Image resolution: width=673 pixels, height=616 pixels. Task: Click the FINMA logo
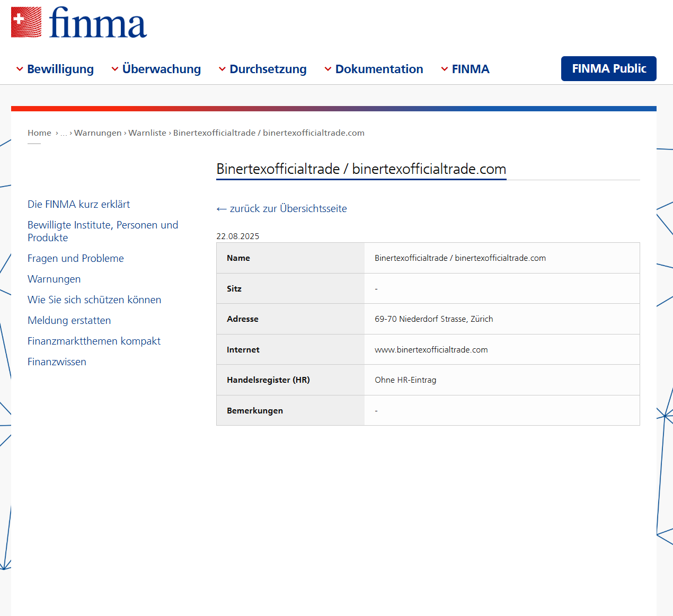click(x=79, y=22)
